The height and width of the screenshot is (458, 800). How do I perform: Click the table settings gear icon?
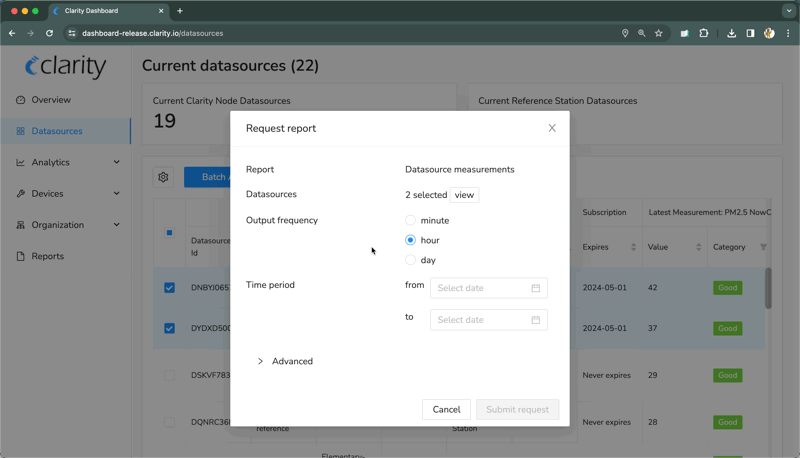pyautogui.click(x=163, y=177)
